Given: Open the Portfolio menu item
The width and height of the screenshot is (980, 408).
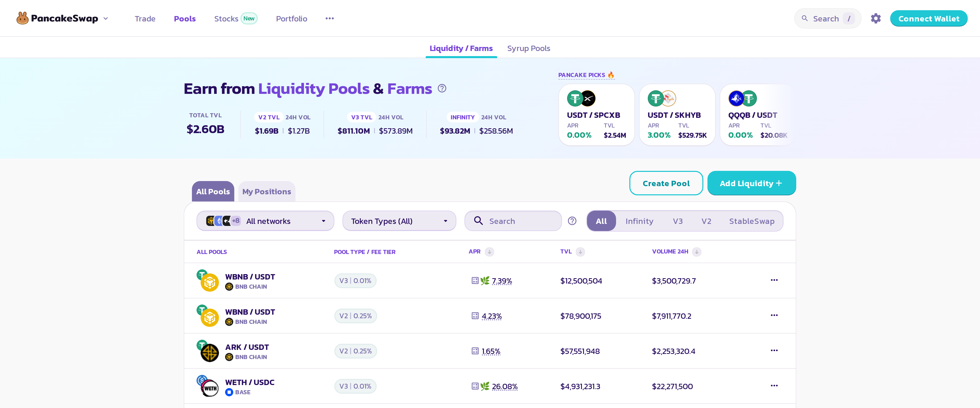Looking at the screenshot, I should point(291,19).
